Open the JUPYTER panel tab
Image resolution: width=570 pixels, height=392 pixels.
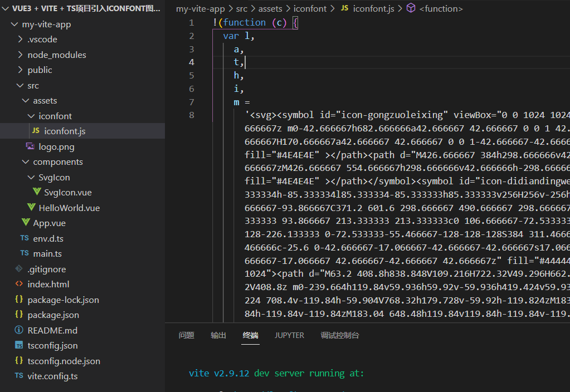coord(289,335)
